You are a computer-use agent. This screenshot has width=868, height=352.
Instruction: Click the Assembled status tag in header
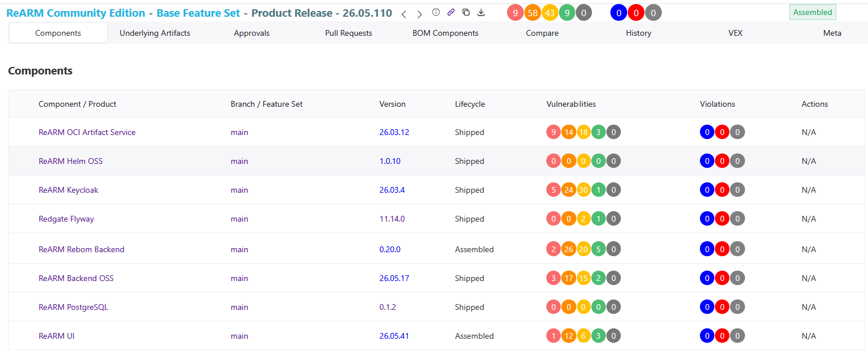point(813,12)
